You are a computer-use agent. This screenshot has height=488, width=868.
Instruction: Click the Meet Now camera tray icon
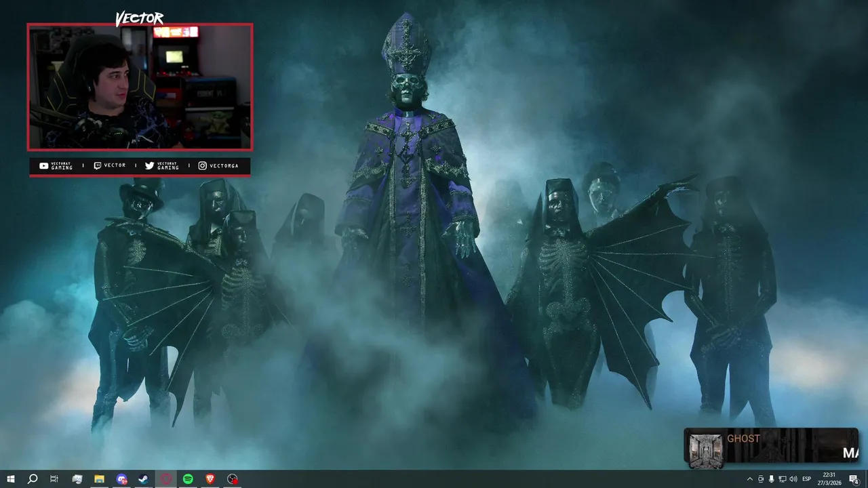click(760, 479)
